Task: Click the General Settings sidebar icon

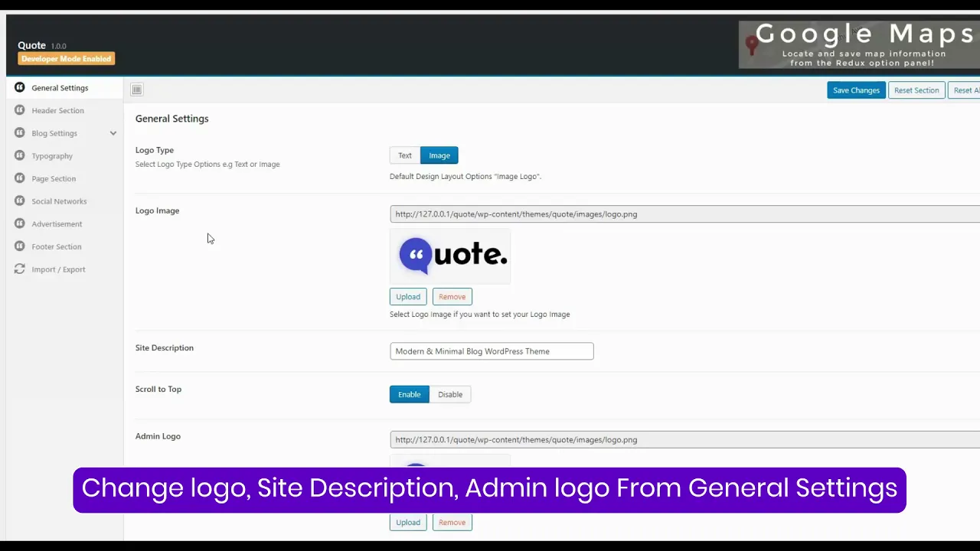Action: pyautogui.click(x=20, y=87)
